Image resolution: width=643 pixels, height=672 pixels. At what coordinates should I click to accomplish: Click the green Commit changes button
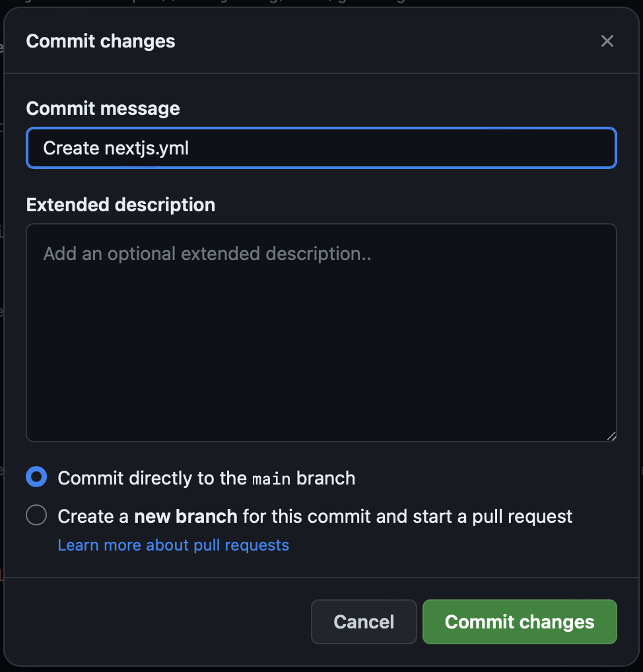(520, 621)
